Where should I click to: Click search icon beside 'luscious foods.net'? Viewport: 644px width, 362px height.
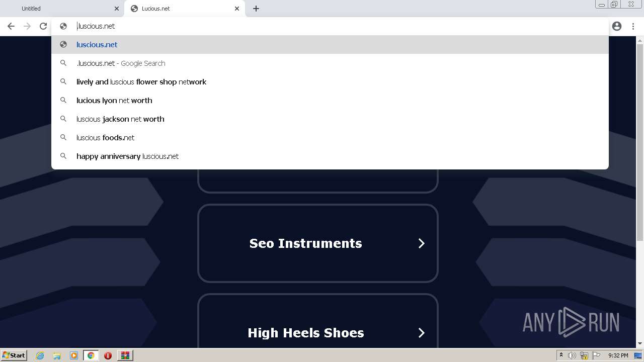63,137
